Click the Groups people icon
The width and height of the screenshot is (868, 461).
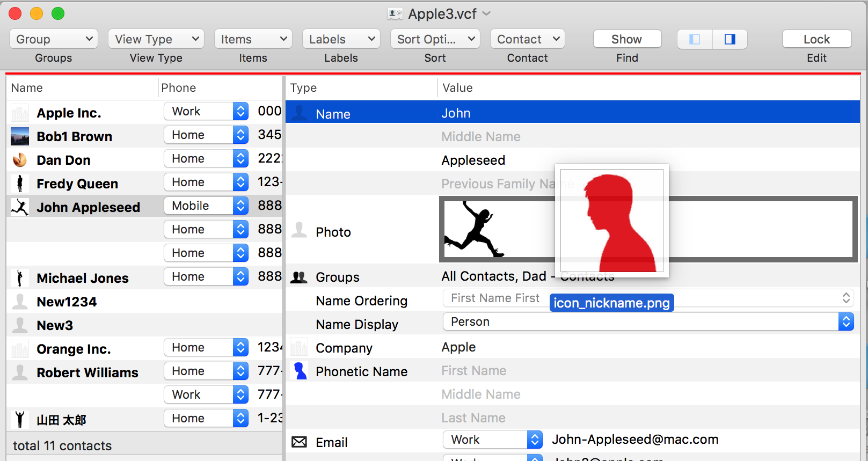(299, 277)
